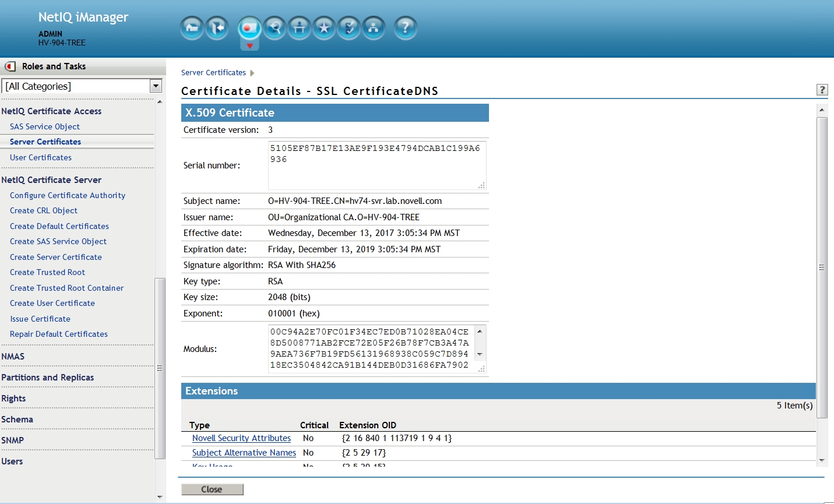The image size is (834, 504).
Task: Click the Type column header
Action: coord(199,425)
